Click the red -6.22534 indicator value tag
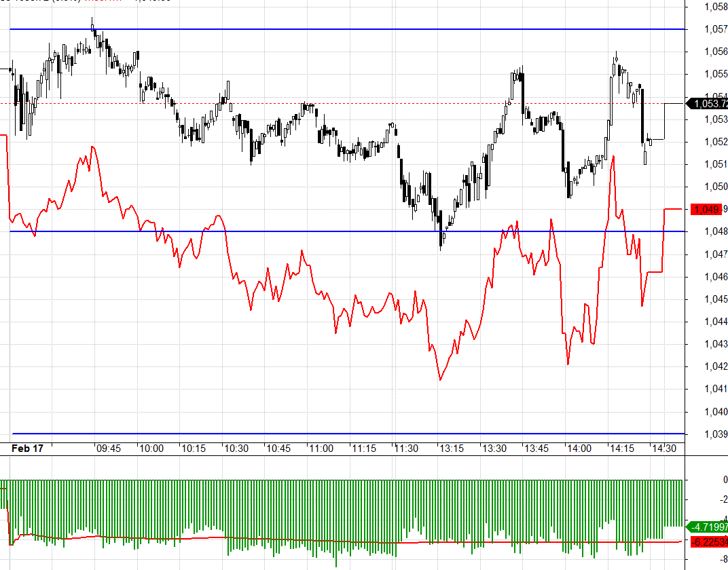The width and height of the screenshot is (728, 570). point(709,541)
